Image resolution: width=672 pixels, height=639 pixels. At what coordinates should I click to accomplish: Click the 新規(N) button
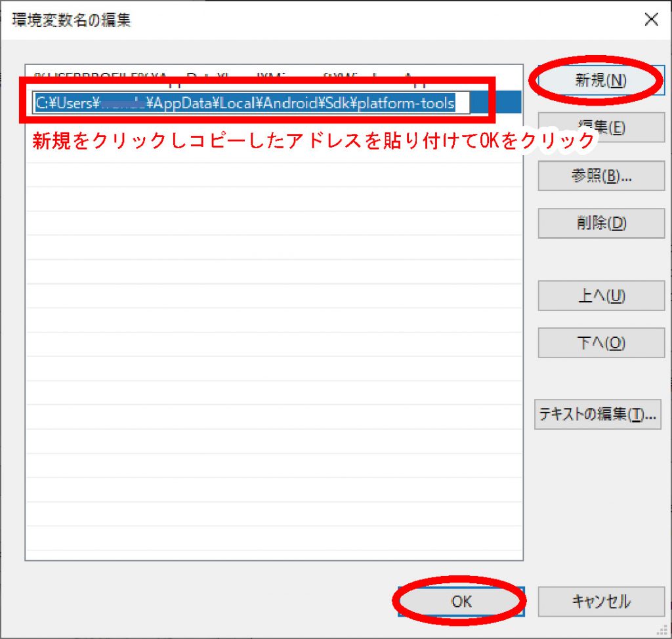tap(600, 80)
